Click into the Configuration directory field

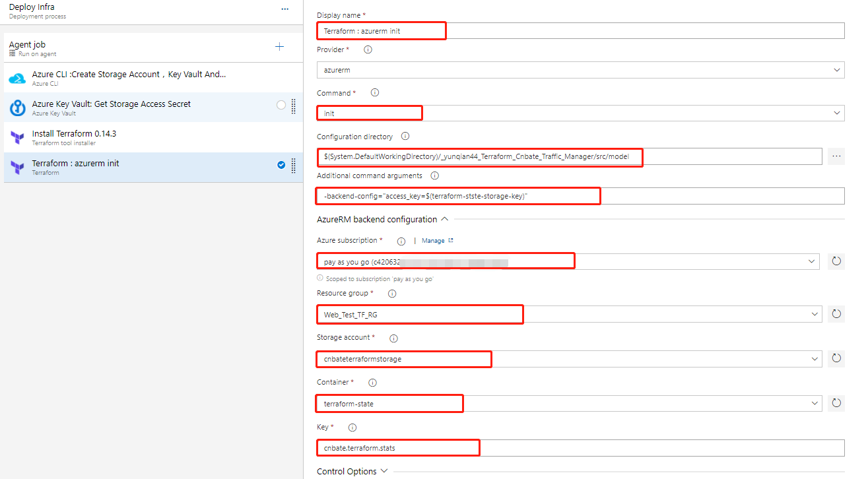(569, 156)
